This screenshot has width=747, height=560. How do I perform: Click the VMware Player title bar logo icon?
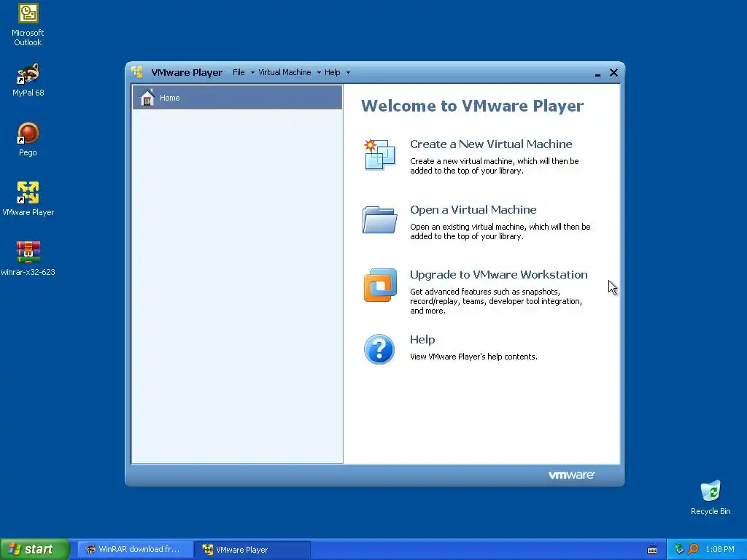pyautogui.click(x=137, y=72)
